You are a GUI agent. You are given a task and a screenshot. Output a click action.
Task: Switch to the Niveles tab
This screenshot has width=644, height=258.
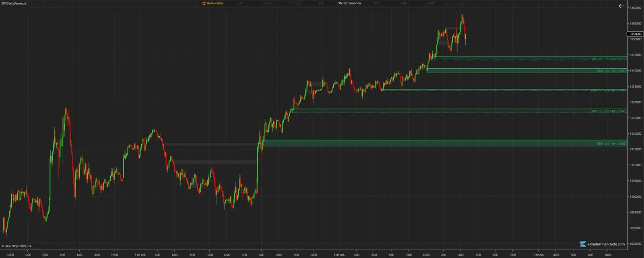point(267,3)
